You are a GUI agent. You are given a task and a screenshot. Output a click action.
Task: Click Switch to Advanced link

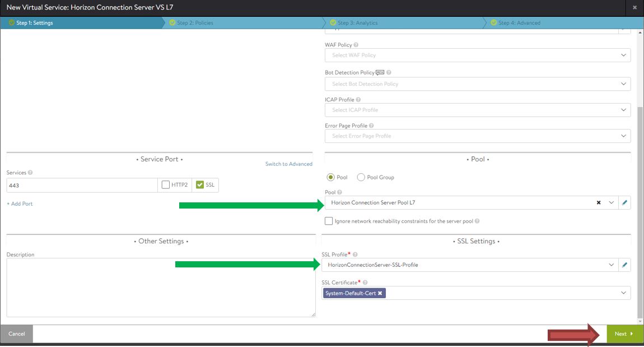click(289, 164)
